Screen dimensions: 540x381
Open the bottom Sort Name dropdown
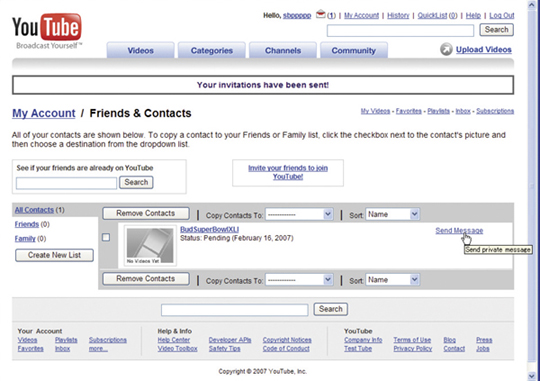(x=392, y=280)
